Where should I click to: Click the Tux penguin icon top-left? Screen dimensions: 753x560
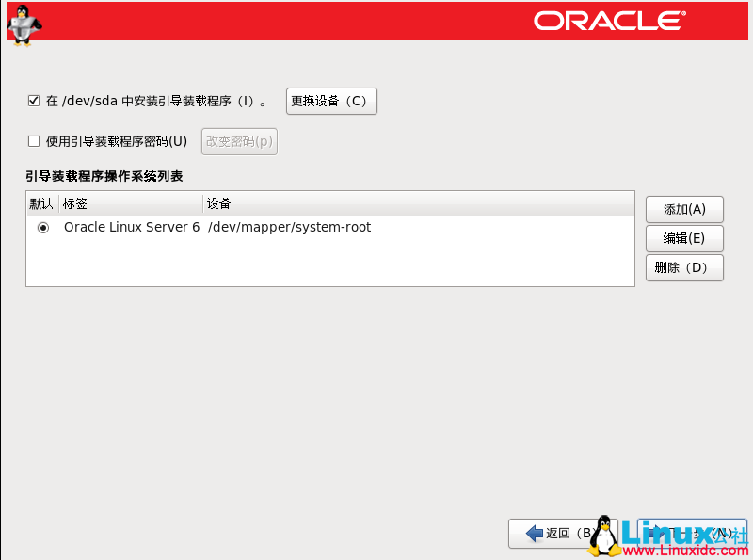(23, 23)
